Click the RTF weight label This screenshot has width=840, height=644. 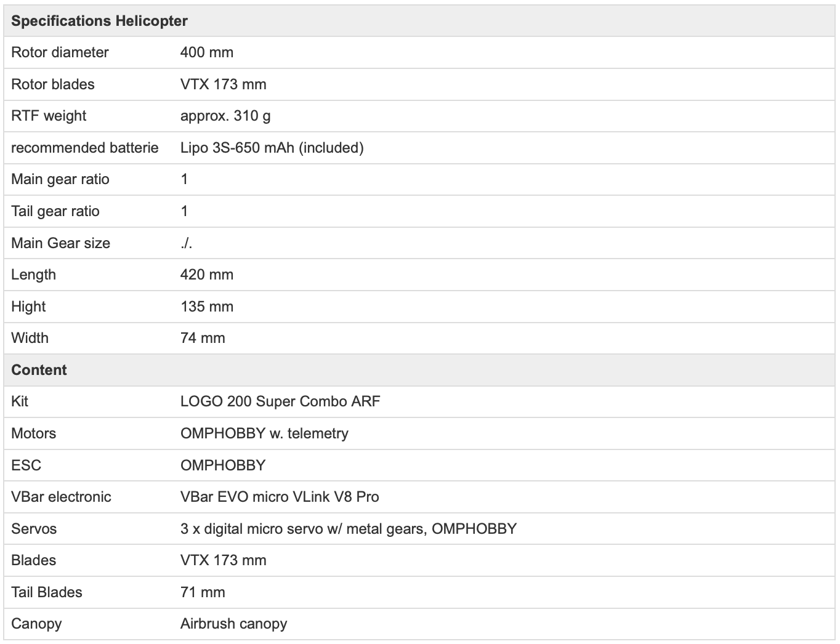tap(49, 116)
